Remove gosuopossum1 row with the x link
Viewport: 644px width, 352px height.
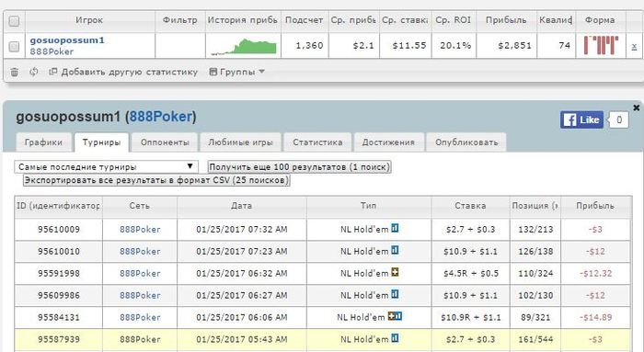(x=634, y=46)
